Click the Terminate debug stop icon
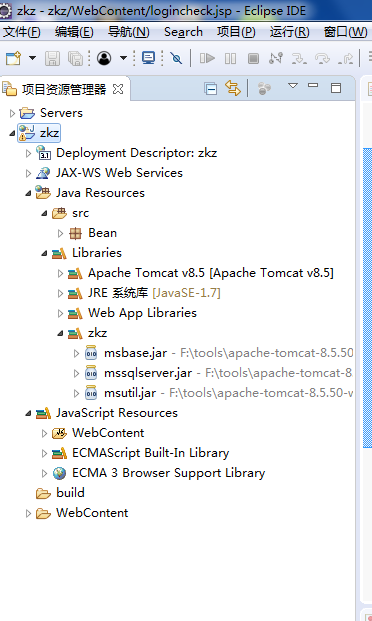The height and width of the screenshot is (621, 372). (x=253, y=59)
